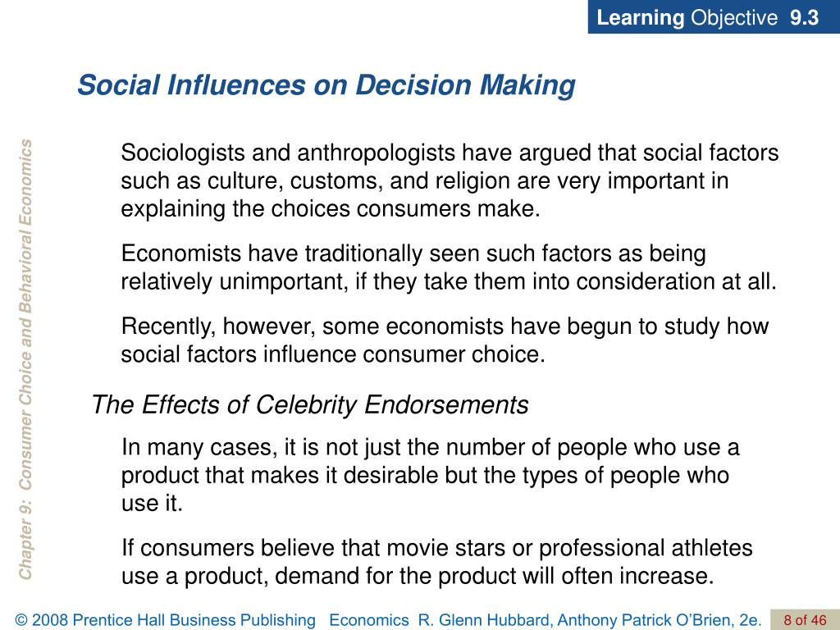Click the Learning Objective 9.3 banner
840x630 pixels.
point(714,16)
